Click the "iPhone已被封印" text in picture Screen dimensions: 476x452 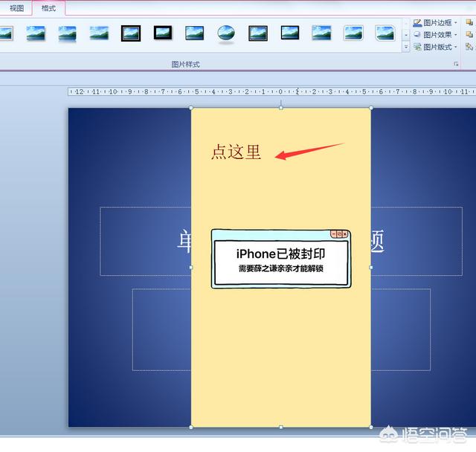coord(281,254)
